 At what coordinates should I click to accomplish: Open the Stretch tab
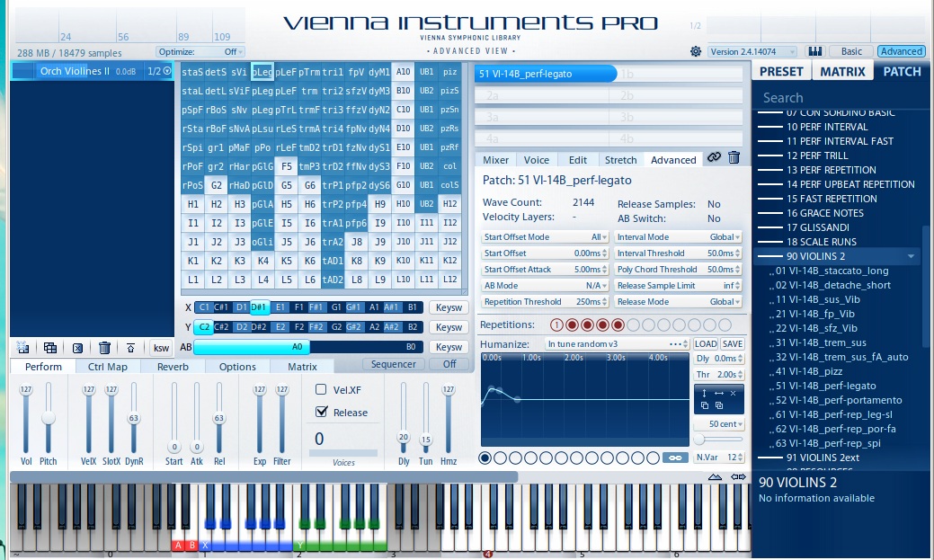point(620,160)
